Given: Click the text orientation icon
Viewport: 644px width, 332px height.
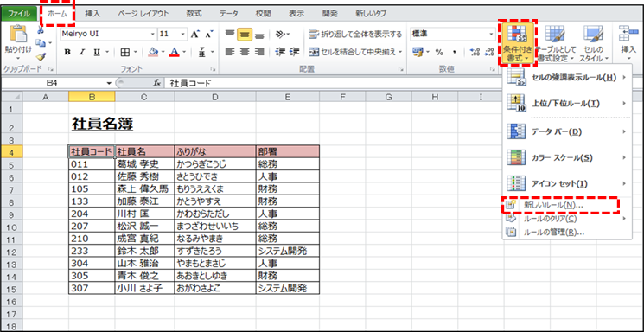Looking at the screenshot, I should click(280, 34).
